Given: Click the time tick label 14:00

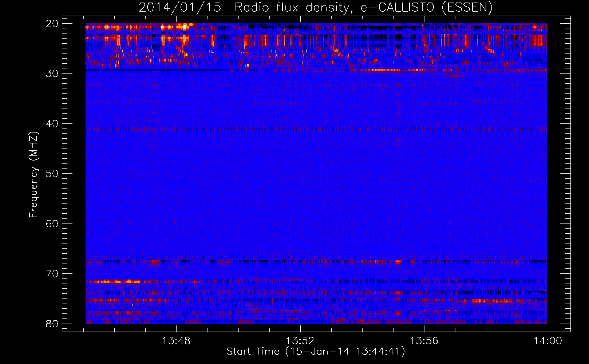Looking at the screenshot, I should [x=548, y=341].
